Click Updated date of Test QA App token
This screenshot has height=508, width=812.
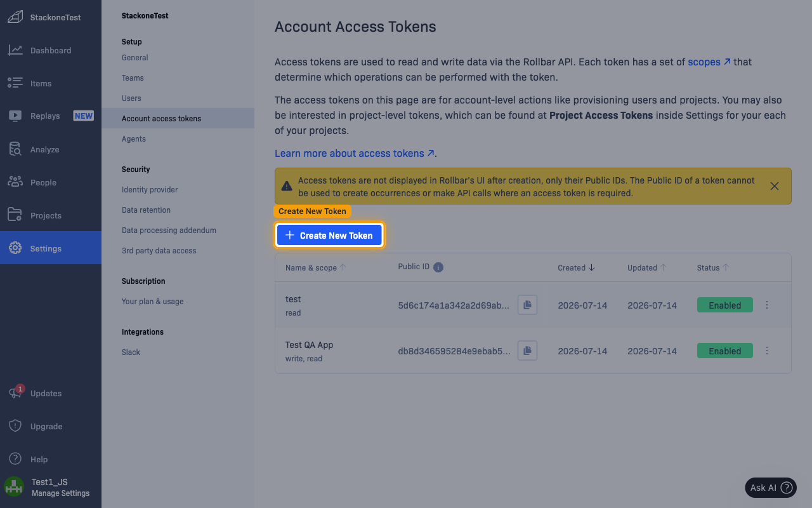652,351
